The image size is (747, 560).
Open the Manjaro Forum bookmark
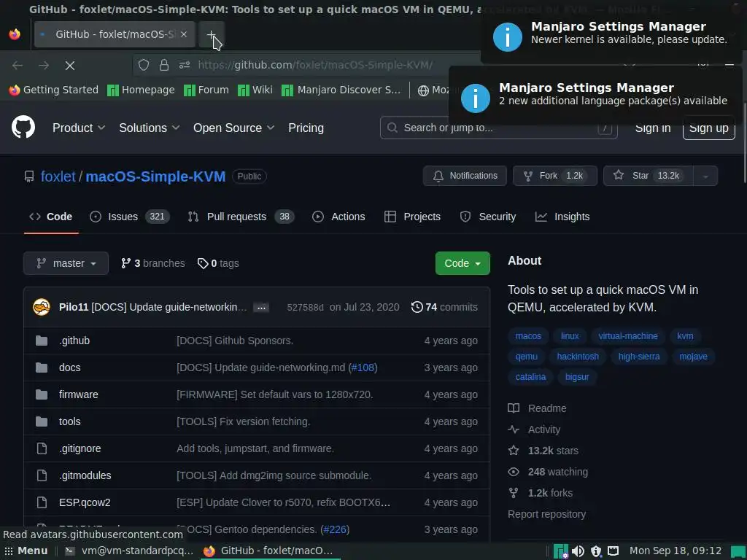pos(206,90)
